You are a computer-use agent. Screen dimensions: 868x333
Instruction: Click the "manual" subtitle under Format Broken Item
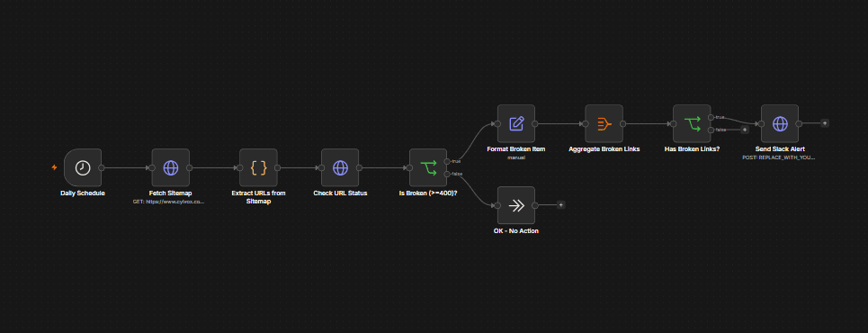coord(516,157)
